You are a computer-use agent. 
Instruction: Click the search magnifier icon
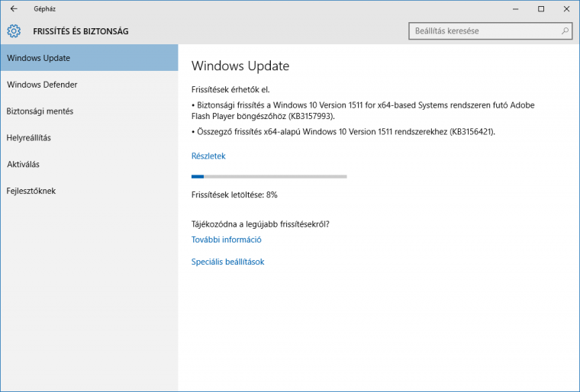[x=565, y=31]
